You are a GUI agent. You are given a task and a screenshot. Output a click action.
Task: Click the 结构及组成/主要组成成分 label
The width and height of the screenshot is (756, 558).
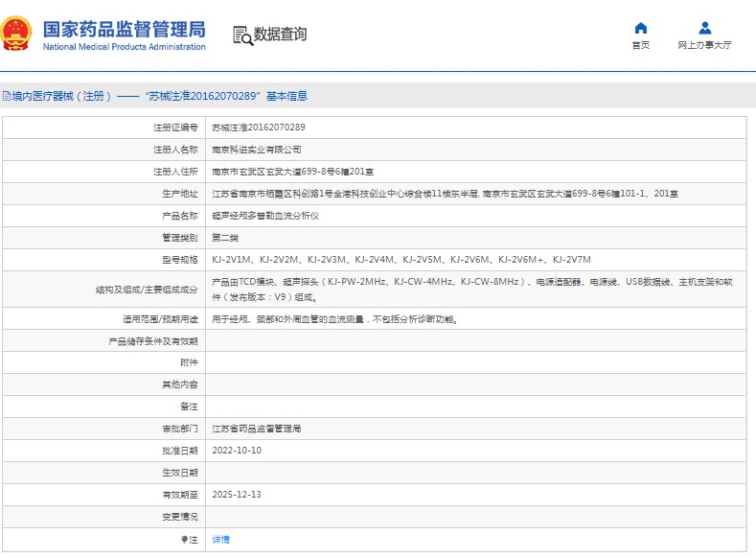coord(147,290)
